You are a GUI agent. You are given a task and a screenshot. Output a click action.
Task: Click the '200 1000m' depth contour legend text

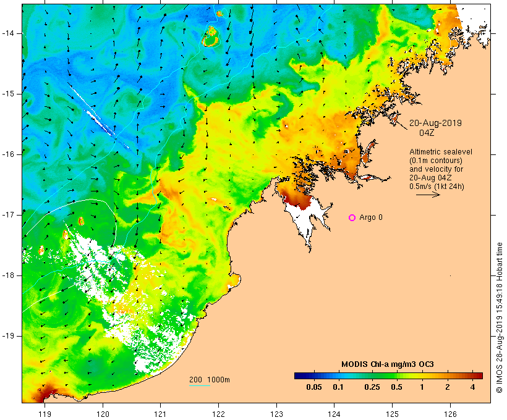210,380
